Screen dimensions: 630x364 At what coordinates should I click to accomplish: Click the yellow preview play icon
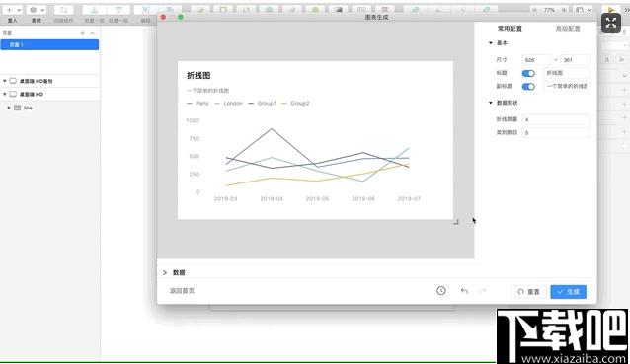610,10
